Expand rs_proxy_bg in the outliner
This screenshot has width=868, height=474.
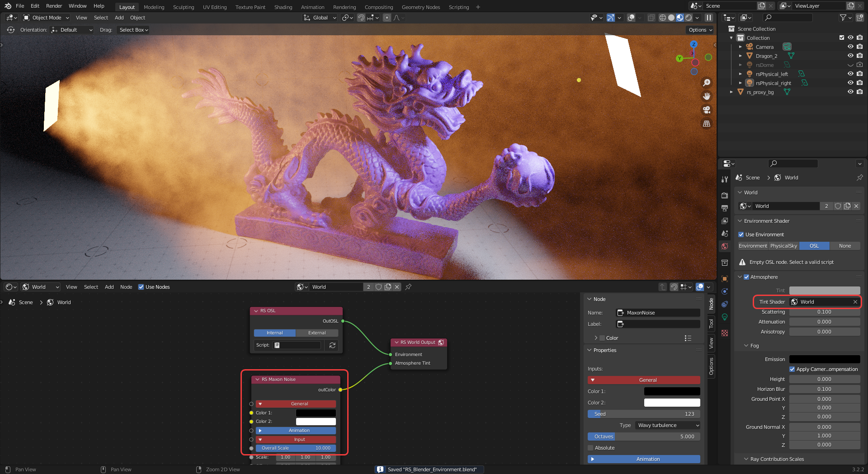731,92
